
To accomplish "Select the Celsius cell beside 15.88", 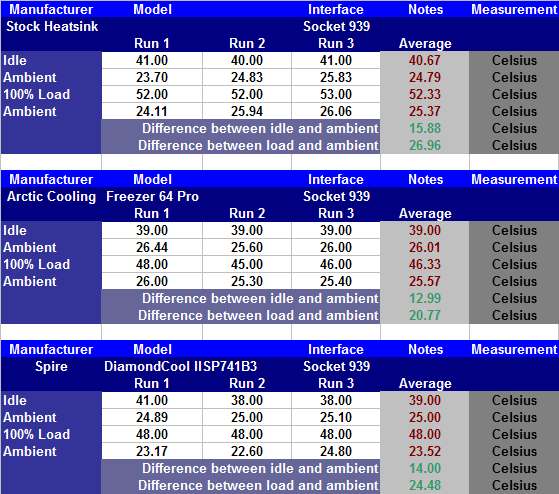I will tap(514, 128).
